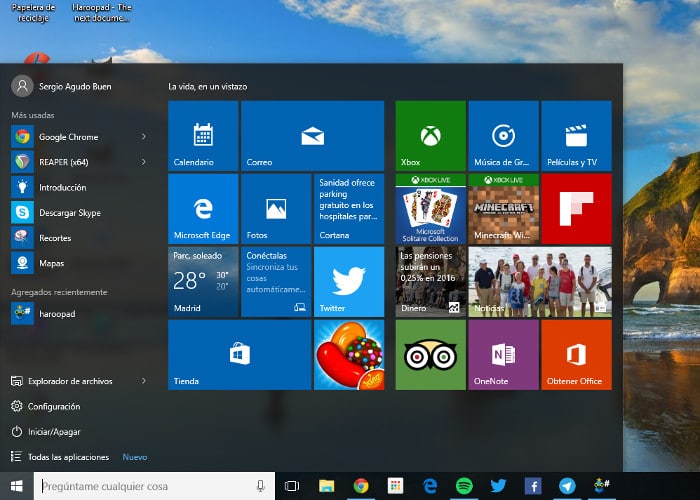
Task: Open the Conéctalas phone companion tile
Action: coord(276,282)
